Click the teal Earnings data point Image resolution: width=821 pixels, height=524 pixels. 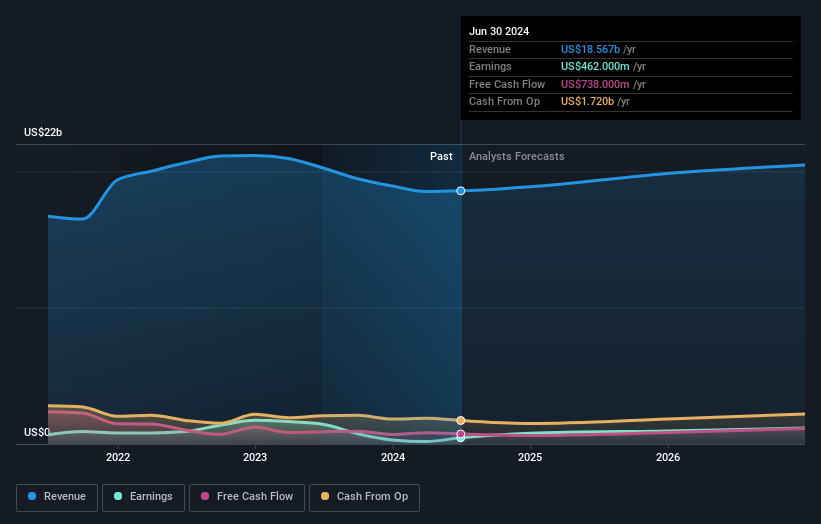(x=461, y=439)
